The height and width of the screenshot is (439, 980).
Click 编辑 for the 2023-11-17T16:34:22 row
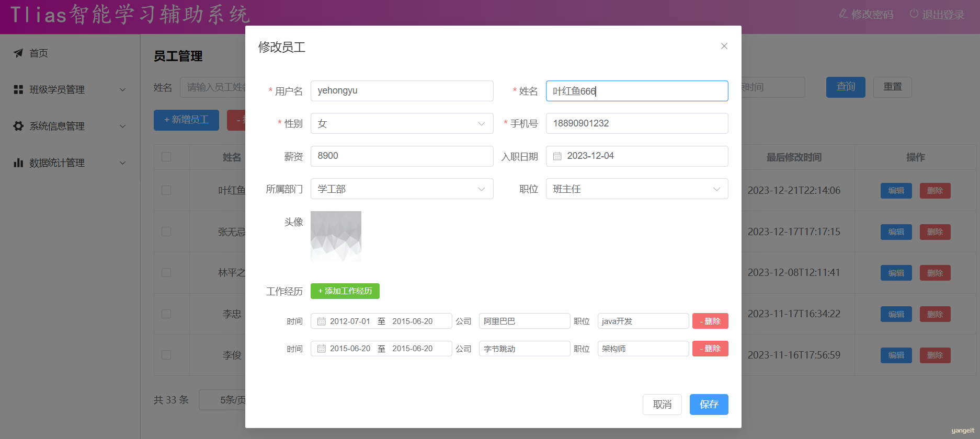[x=896, y=314]
